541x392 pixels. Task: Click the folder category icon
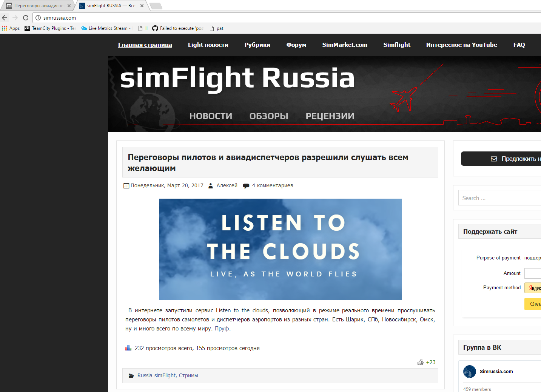click(131, 376)
